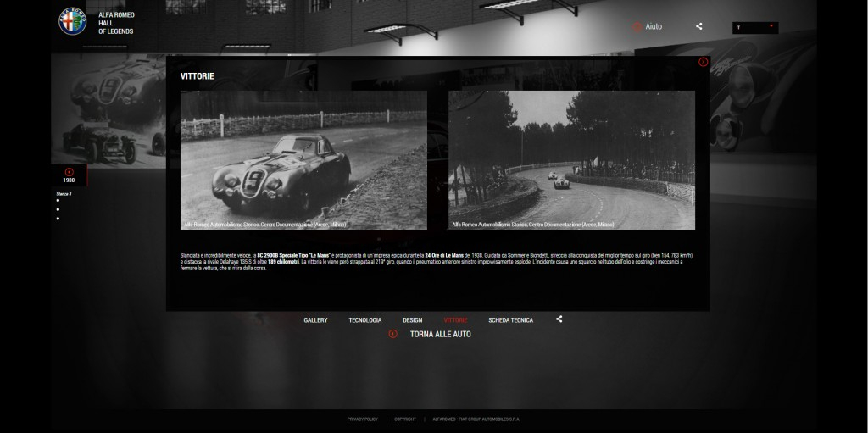The width and height of the screenshot is (868, 433).
Task: Open the photo of car number 19
Action: pyautogui.click(x=303, y=161)
